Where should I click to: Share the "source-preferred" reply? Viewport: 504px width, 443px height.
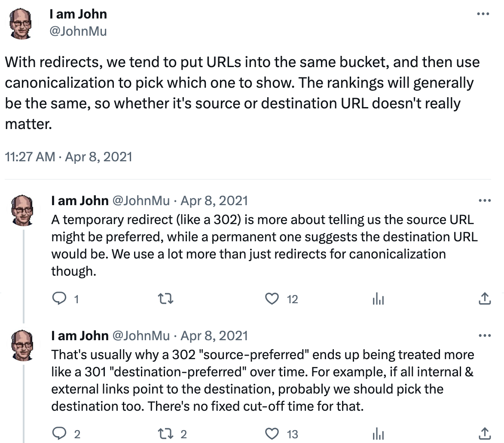(x=484, y=434)
